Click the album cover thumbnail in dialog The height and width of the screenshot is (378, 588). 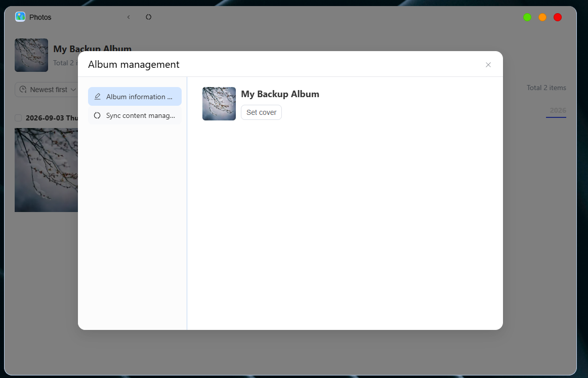tap(219, 104)
